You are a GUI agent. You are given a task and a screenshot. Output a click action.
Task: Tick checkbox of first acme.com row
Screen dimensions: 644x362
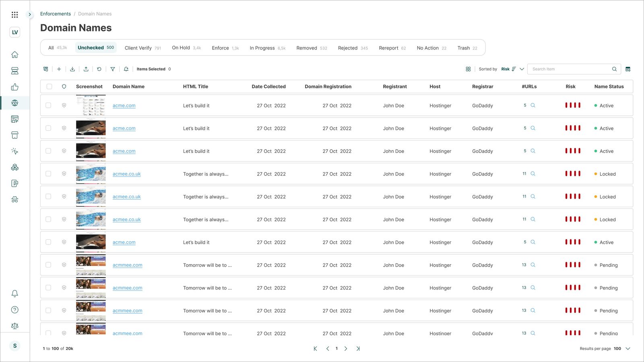pos(48,105)
